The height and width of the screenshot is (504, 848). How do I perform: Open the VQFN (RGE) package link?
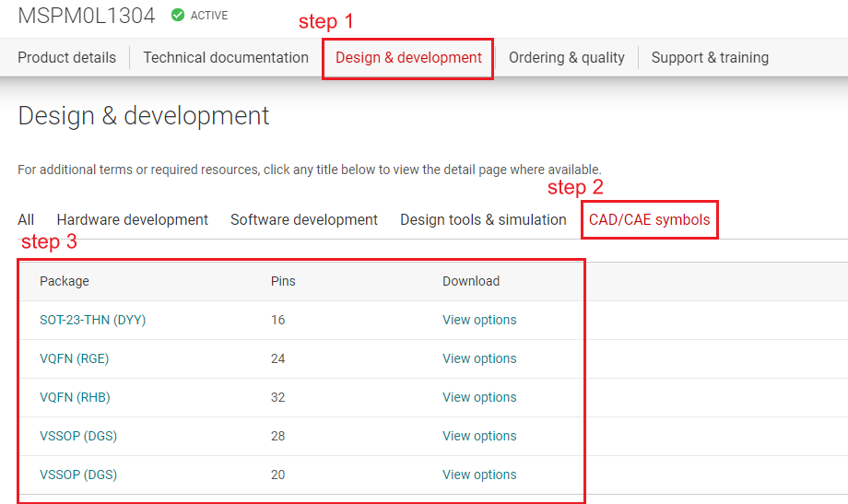(x=74, y=358)
